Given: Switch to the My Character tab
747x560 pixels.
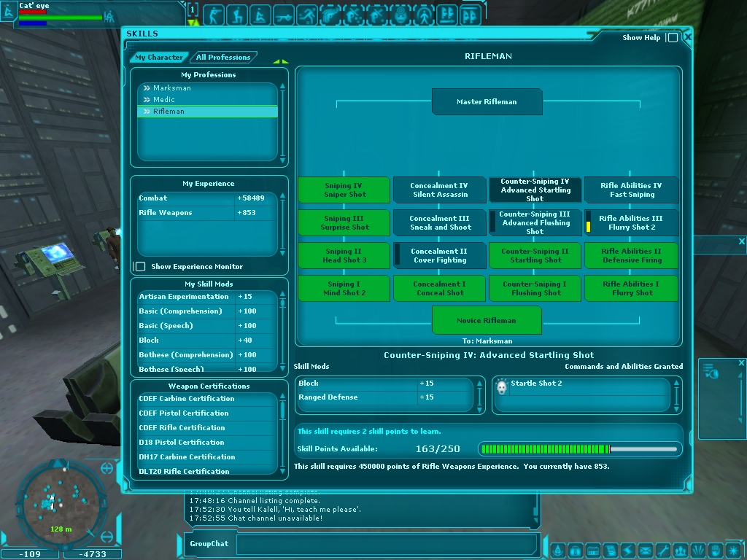Looking at the screenshot, I should pos(159,58).
